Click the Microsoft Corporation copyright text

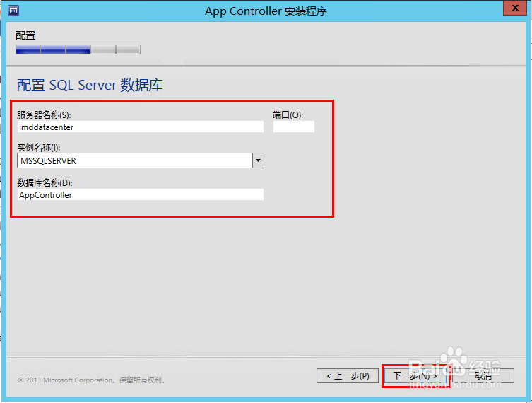click(92, 380)
